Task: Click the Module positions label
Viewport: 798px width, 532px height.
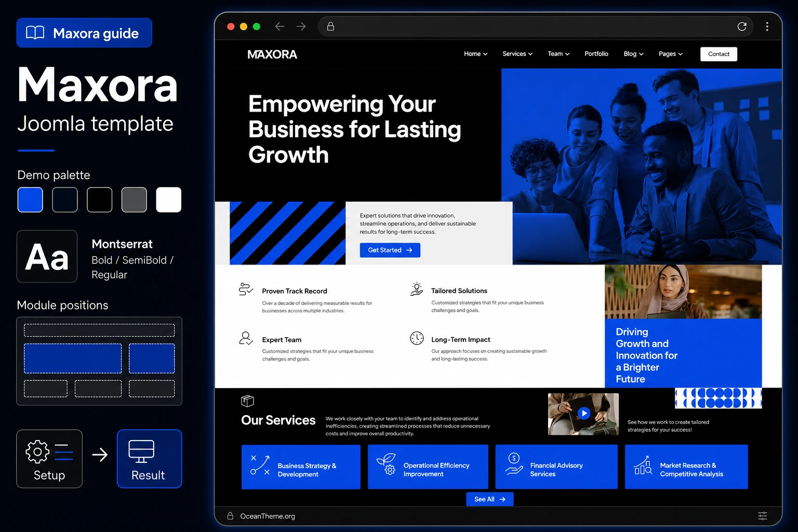Action: (62, 305)
